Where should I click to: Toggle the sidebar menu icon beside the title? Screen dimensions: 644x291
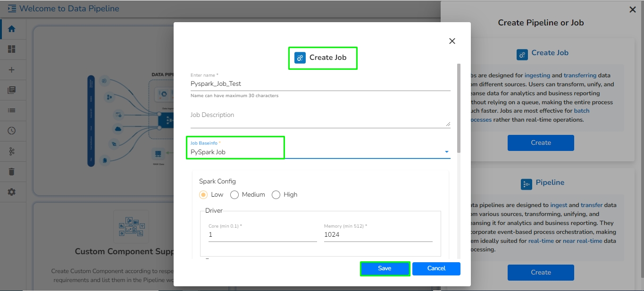pyautogui.click(x=12, y=8)
